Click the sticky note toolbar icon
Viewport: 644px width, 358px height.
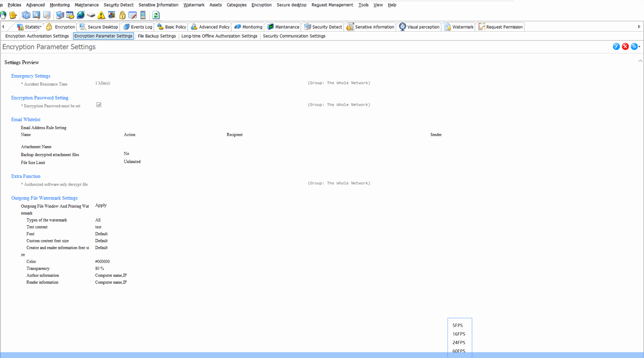point(13,15)
